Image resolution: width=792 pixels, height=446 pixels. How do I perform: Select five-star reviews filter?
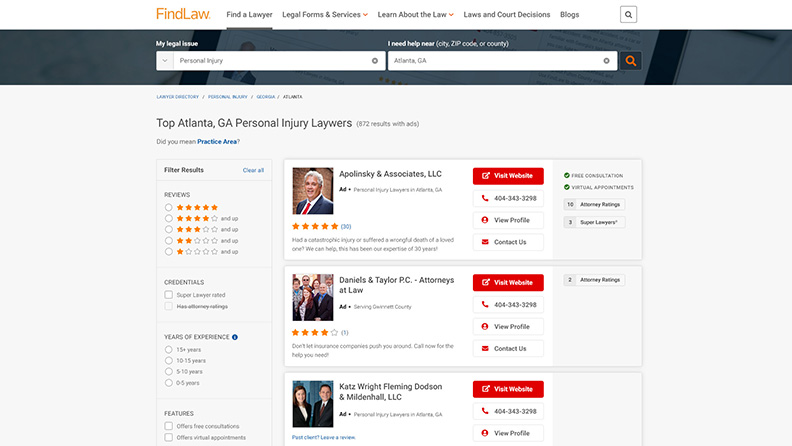pyautogui.click(x=169, y=207)
